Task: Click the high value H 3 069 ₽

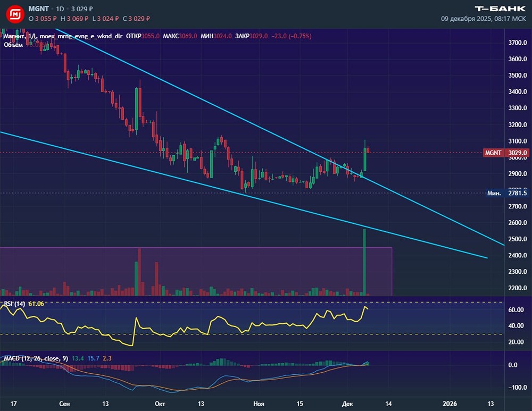Action: (x=74, y=19)
